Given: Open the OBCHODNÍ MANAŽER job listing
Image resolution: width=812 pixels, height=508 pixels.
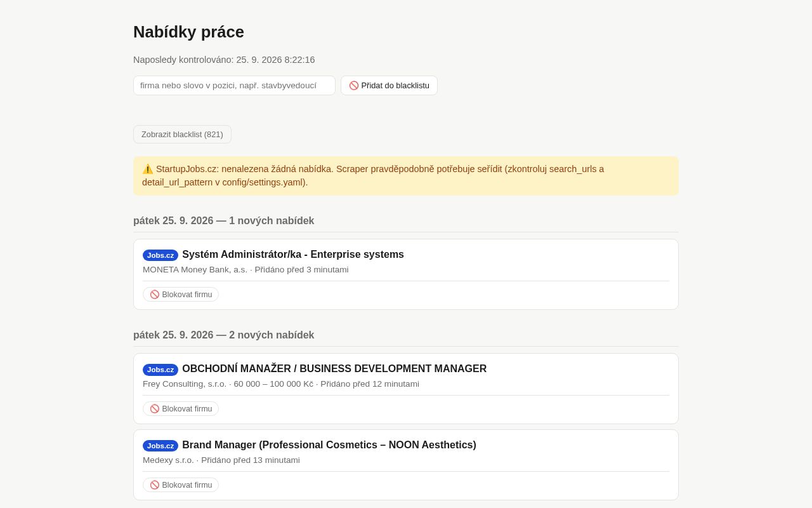Looking at the screenshot, I should pos(334,369).
